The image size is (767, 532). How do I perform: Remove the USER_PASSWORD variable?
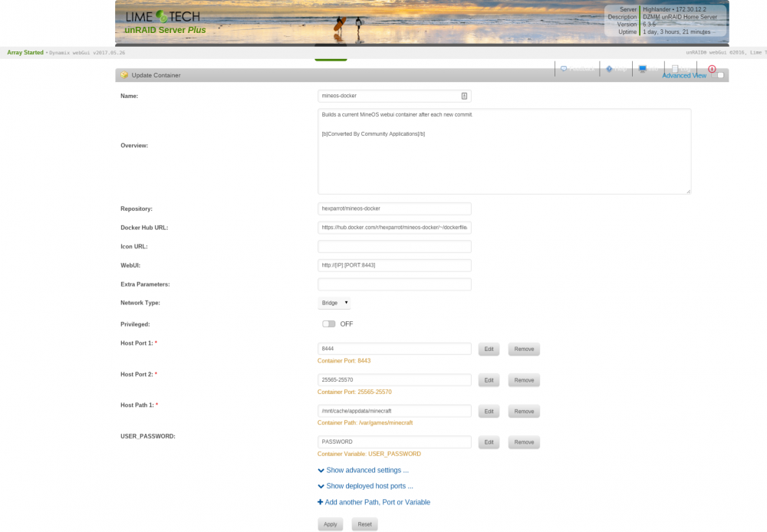pyautogui.click(x=524, y=442)
